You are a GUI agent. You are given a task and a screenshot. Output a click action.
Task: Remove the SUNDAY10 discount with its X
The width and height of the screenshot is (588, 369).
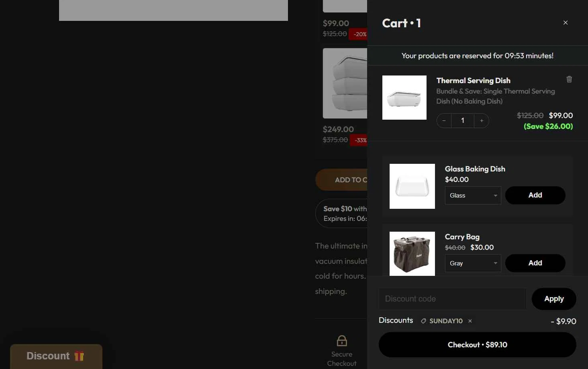pyautogui.click(x=470, y=321)
